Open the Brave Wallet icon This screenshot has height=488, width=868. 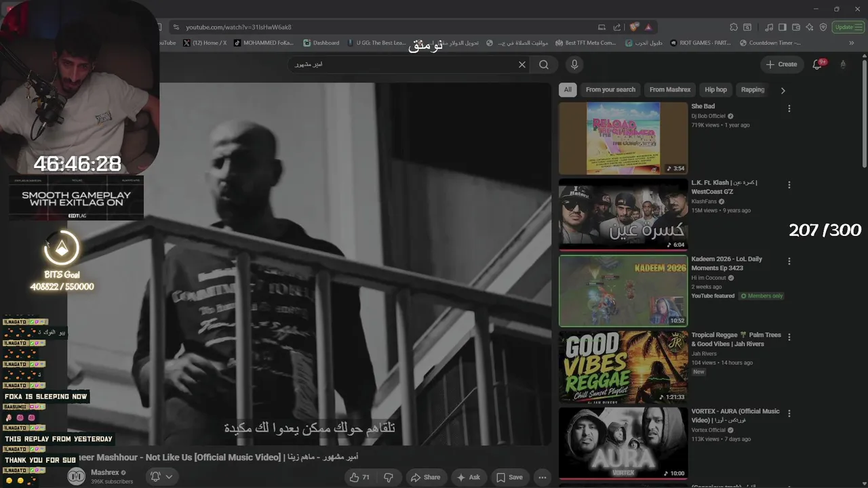point(796,27)
